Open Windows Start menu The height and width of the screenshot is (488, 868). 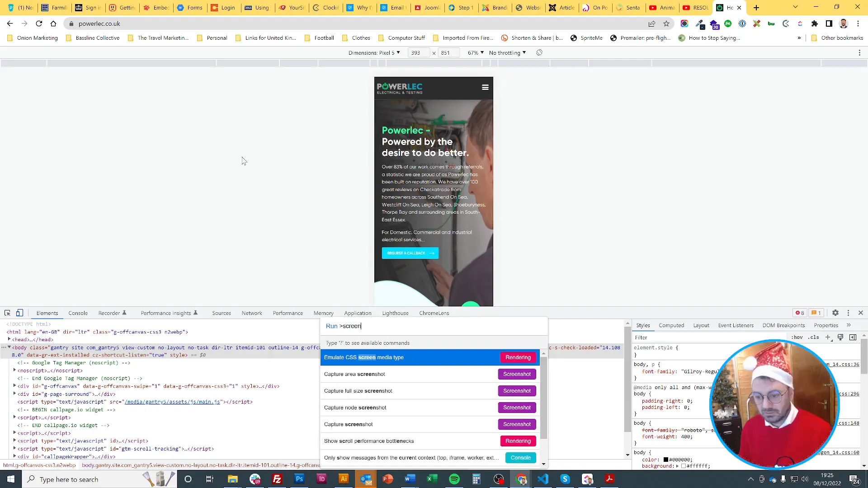[x=11, y=479]
